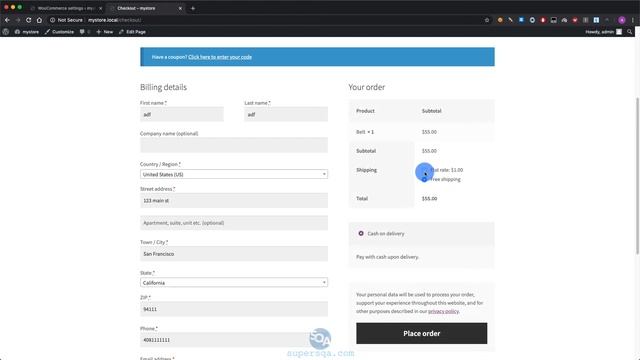Bookmark this page with the star icon
The width and height of the screenshot is (640, 360).
pyautogui.click(x=487, y=20)
